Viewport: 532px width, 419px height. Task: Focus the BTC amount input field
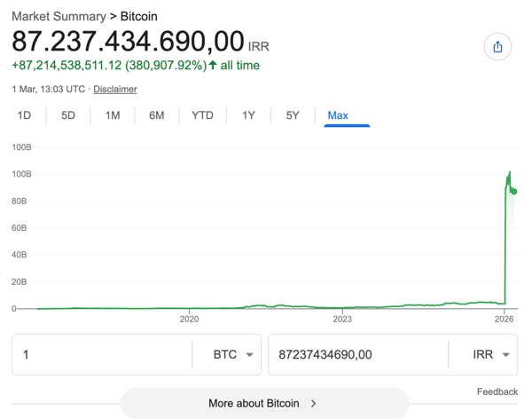[102, 354]
